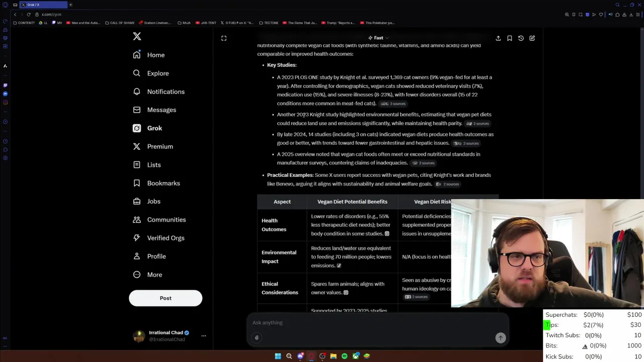Open Profile from the sidebar
The width and height of the screenshot is (644, 362).
coord(149,256)
